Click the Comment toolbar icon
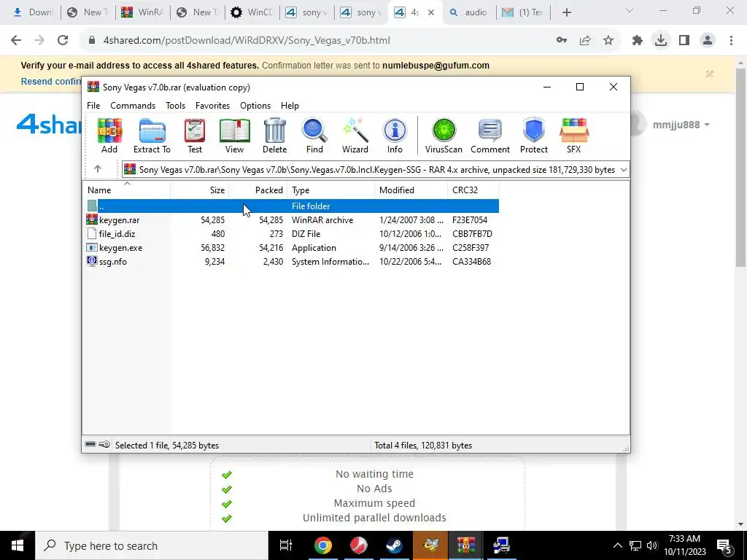This screenshot has height=560, width=747. 490,136
